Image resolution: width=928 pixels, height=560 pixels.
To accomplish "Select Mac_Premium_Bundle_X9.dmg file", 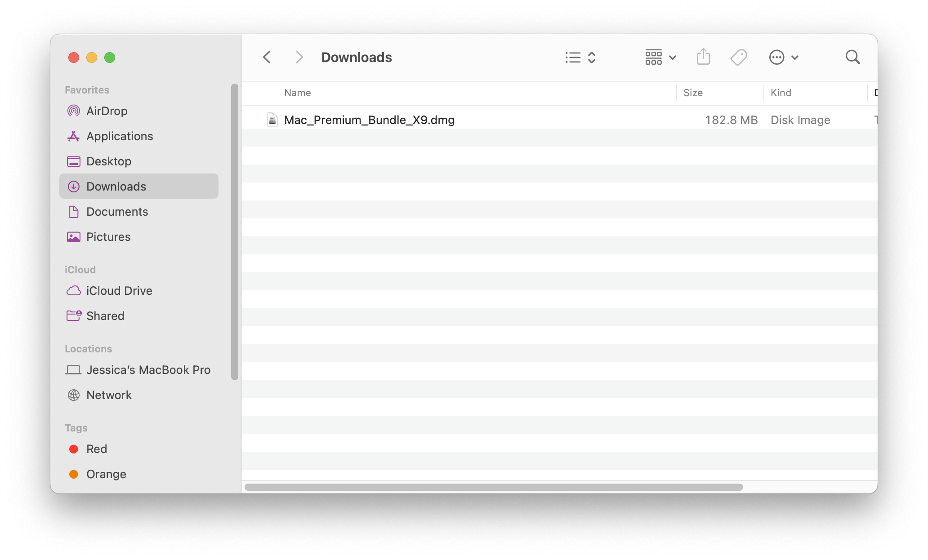I will [369, 120].
